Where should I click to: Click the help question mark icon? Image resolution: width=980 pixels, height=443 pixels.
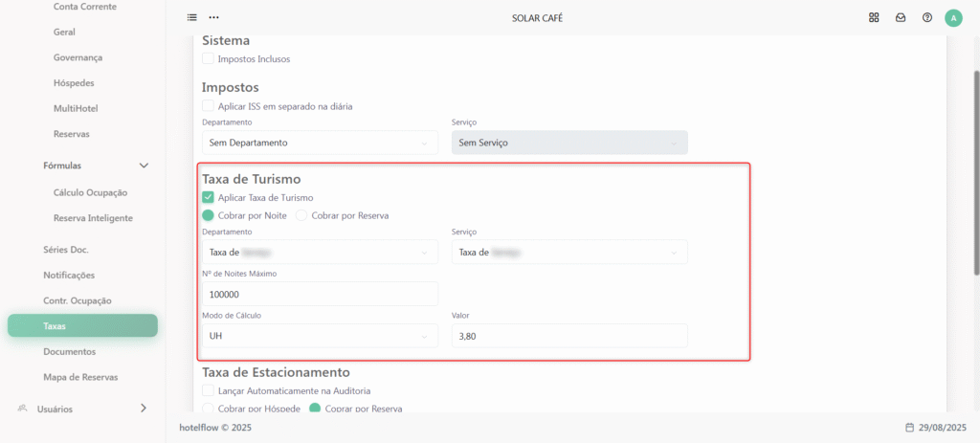[x=927, y=17]
